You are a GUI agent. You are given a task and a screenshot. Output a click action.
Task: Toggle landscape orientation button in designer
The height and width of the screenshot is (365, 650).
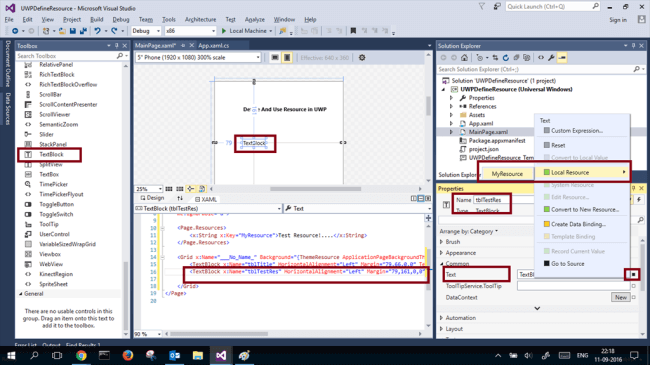[x=275, y=58]
